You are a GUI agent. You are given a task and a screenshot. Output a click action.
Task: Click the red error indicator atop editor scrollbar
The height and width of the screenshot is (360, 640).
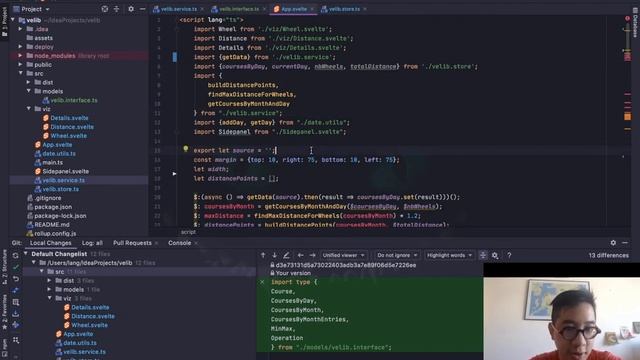[627, 18]
